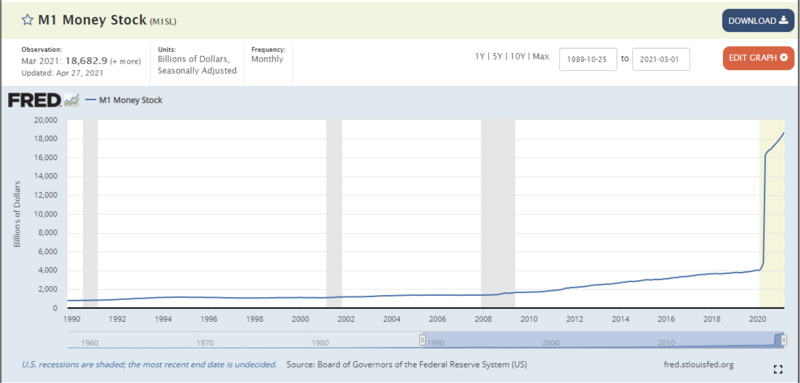Click the right handle of range slider
Image resolution: width=800 pixels, height=383 pixels.
(x=784, y=341)
